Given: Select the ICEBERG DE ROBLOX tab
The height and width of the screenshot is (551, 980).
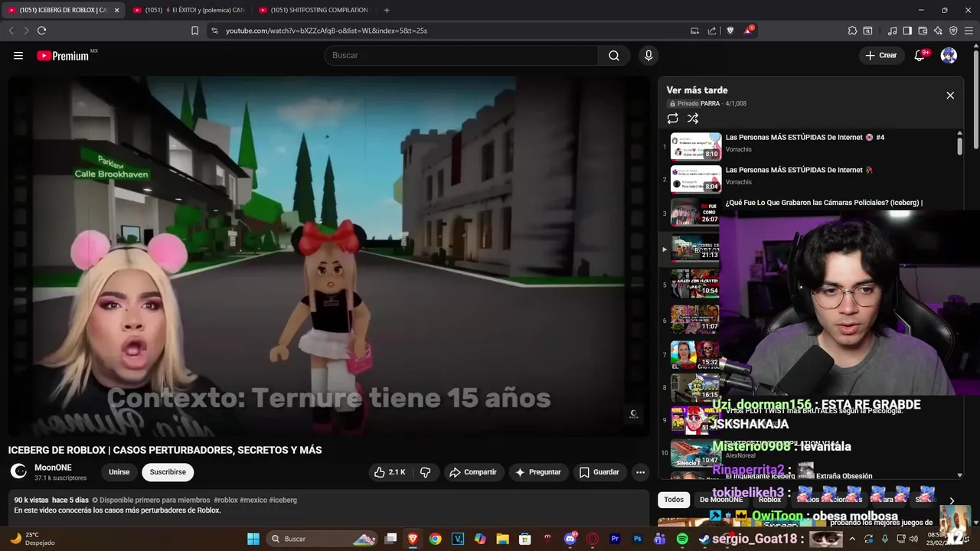Looking at the screenshot, I should [x=63, y=10].
